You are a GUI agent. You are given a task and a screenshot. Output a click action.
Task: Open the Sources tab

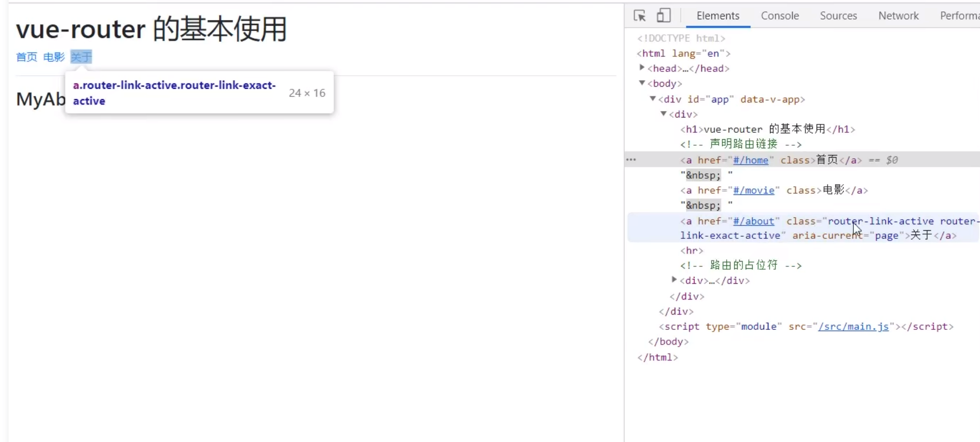(838, 16)
